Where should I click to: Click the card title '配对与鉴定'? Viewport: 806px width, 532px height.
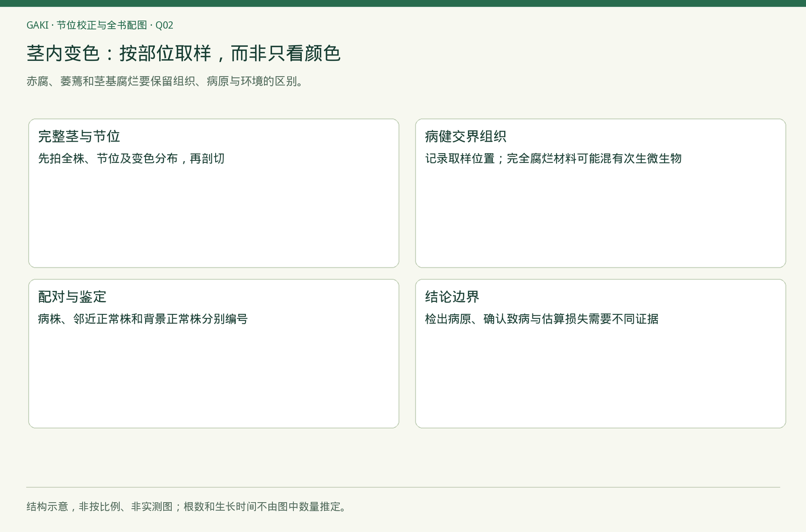(x=72, y=297)
